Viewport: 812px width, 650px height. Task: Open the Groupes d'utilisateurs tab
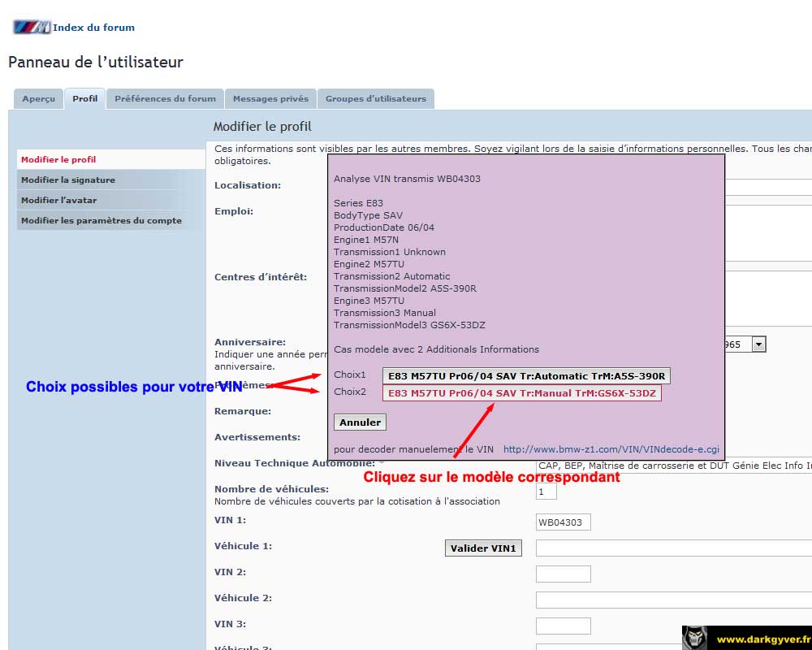point(376,98)
